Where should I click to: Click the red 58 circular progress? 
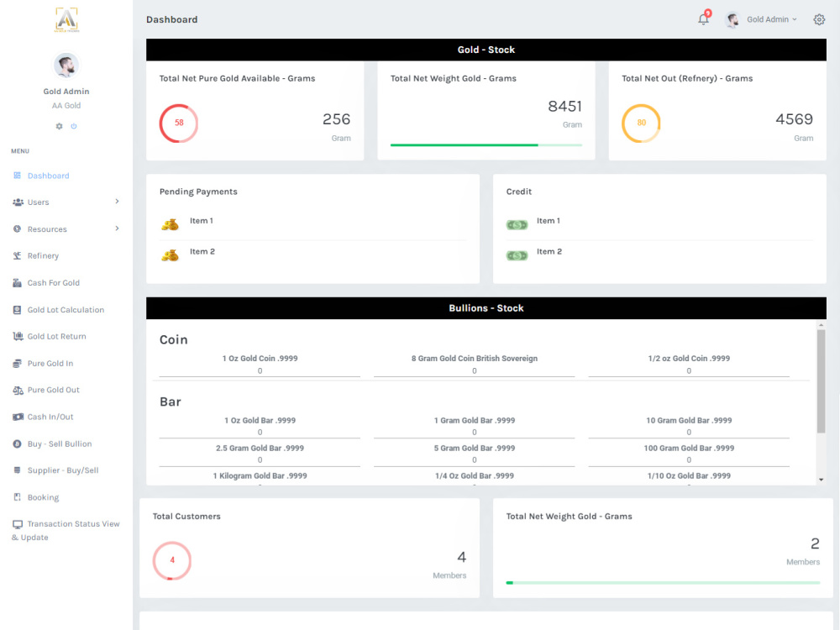tap(179, 123)
